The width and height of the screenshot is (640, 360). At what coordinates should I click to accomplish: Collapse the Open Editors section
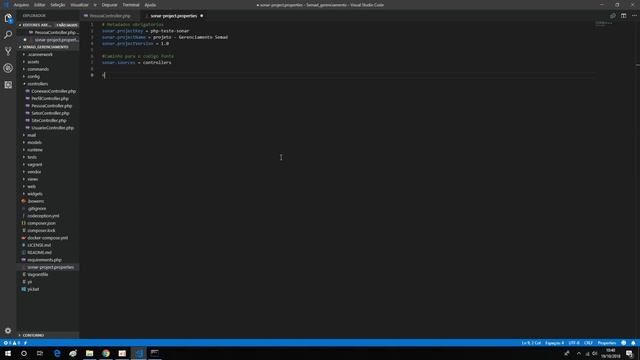click(x=48, y=25)
